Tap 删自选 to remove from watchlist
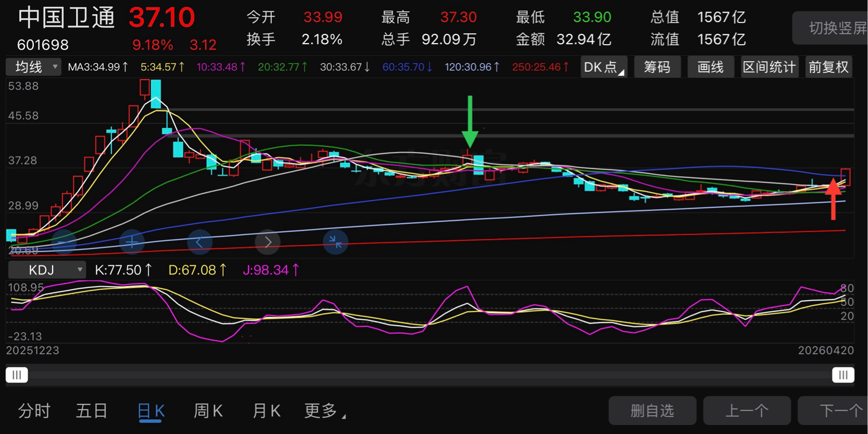The height and width of the screenshot is (434, 868). [x=652, y=411]
